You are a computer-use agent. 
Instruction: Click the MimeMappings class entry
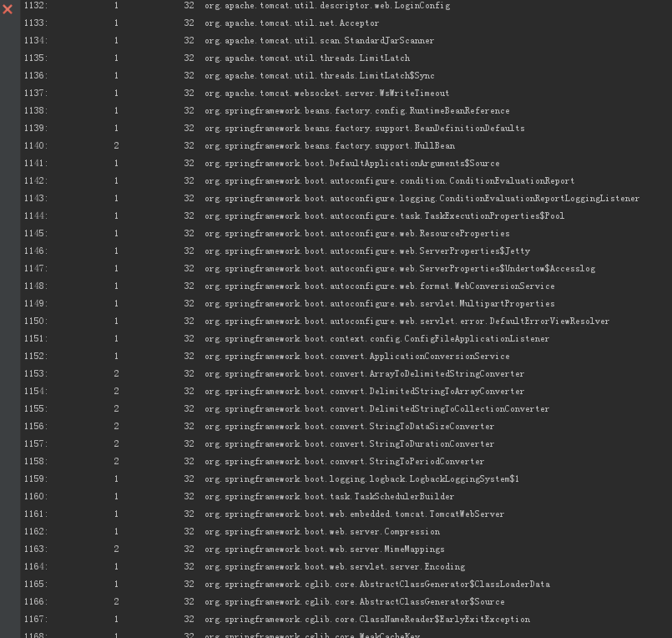(x=325, y=549)
